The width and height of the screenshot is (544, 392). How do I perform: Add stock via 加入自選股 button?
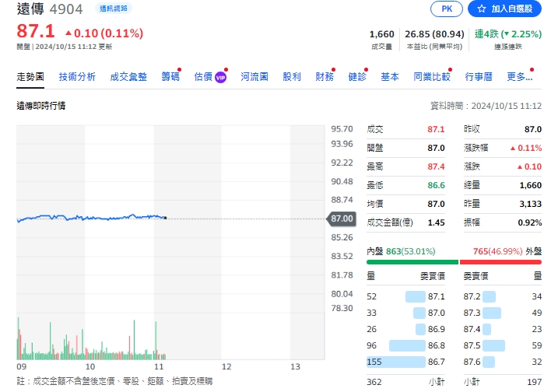point(504,9)
